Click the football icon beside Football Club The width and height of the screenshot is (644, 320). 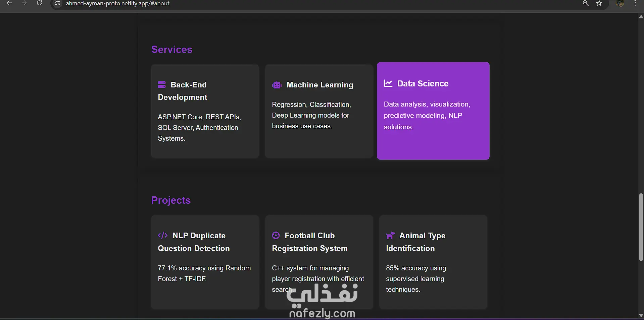pos(276,236)
